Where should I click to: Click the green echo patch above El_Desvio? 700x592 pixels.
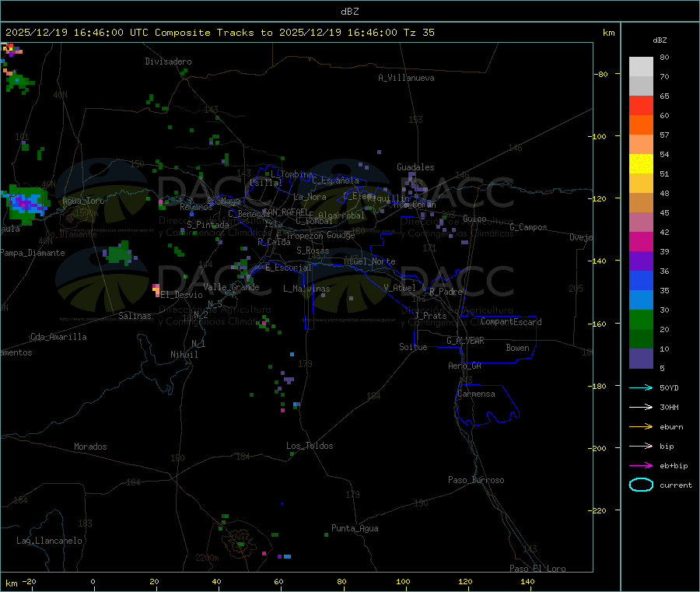point(119,253)
